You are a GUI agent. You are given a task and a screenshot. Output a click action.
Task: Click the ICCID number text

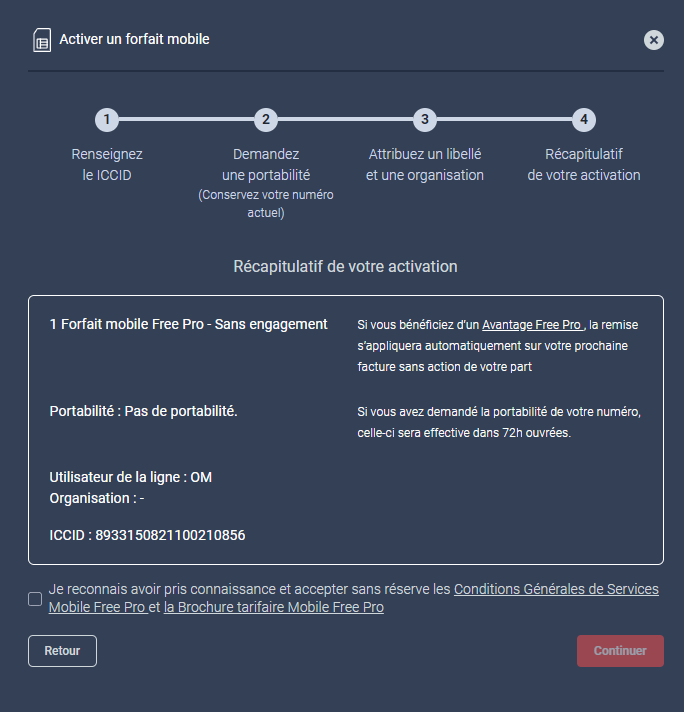[x=170, y=535]
